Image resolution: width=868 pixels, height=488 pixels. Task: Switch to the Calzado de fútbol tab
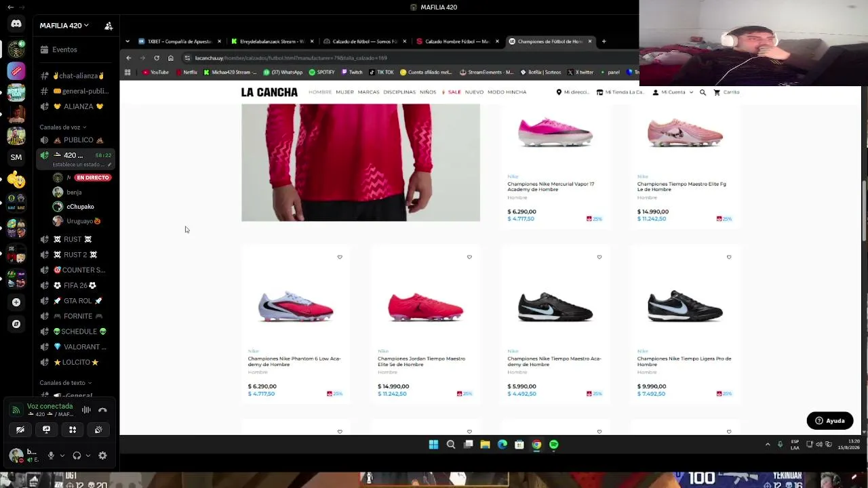(x=365, y=41)
